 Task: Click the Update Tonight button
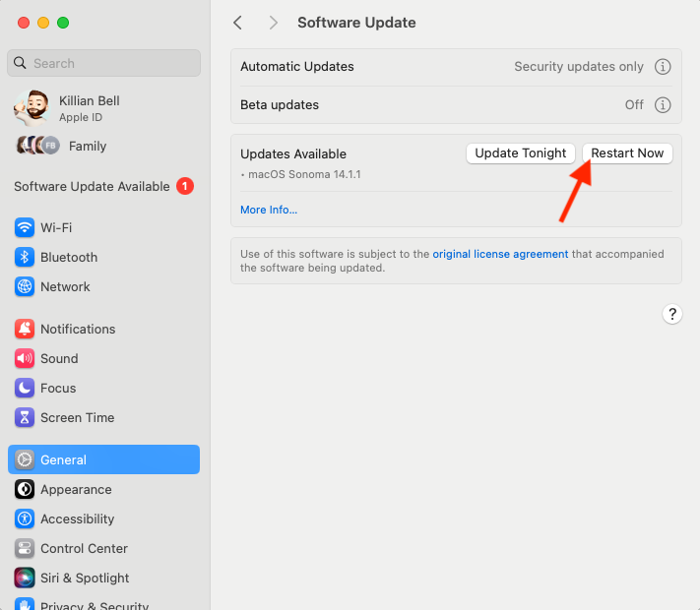pyautogui.click(x=521, y=153)
